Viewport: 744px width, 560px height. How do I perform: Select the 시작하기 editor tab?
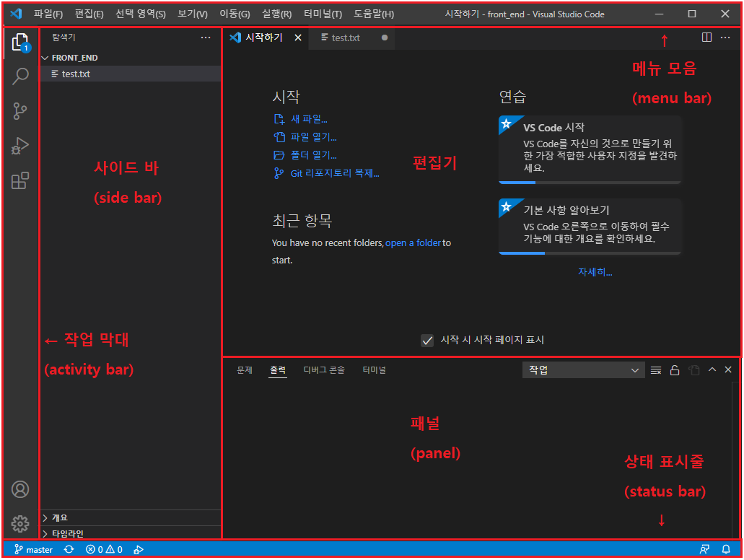click(x=266, y=38)
